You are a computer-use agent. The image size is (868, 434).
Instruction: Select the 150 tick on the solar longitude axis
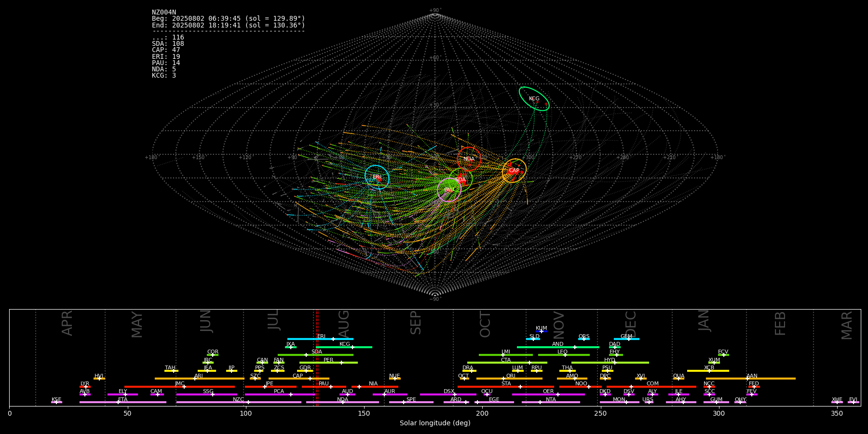364,414
